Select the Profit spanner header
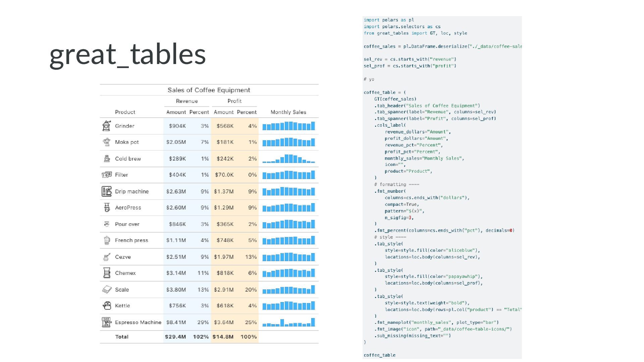Image resolution: width=644 pixels, height=362 pixels. coord(234,101)
